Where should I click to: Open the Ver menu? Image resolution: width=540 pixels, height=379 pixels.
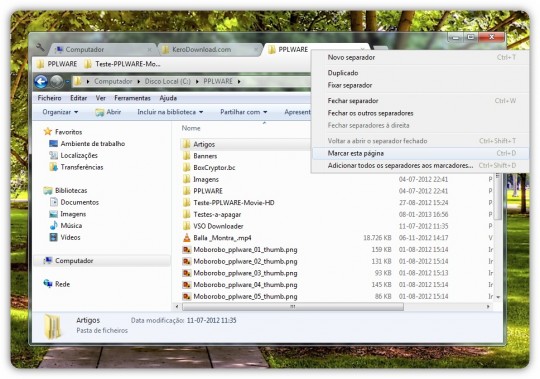(x=101, y=98)
